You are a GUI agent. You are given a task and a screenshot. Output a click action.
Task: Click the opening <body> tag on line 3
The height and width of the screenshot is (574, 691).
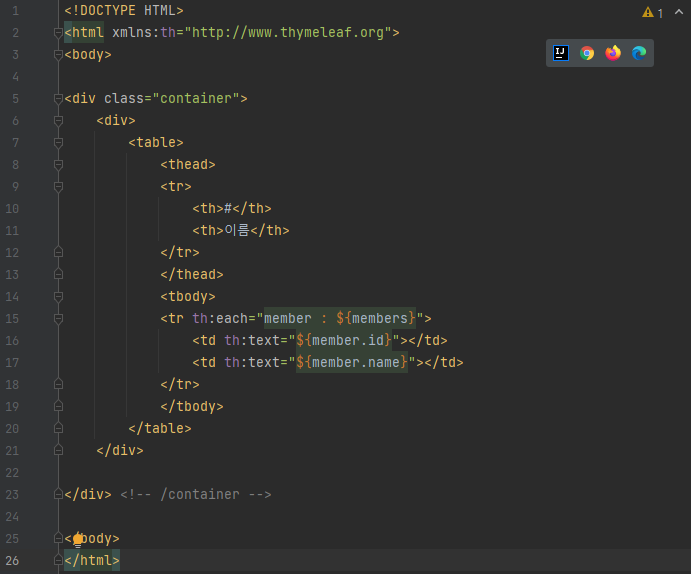[x=88, y=55]
